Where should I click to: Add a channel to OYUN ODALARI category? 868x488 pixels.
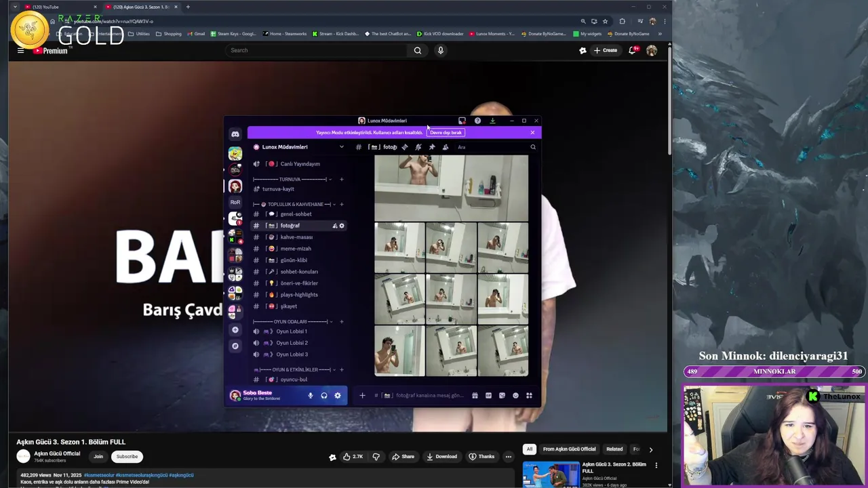[x=341, y=322]
